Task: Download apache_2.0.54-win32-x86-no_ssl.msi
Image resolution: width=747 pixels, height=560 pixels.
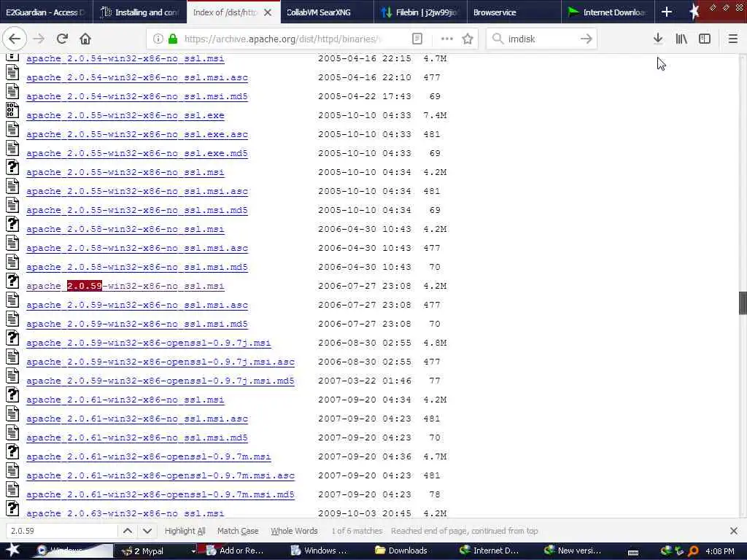Action: (125, 58)
